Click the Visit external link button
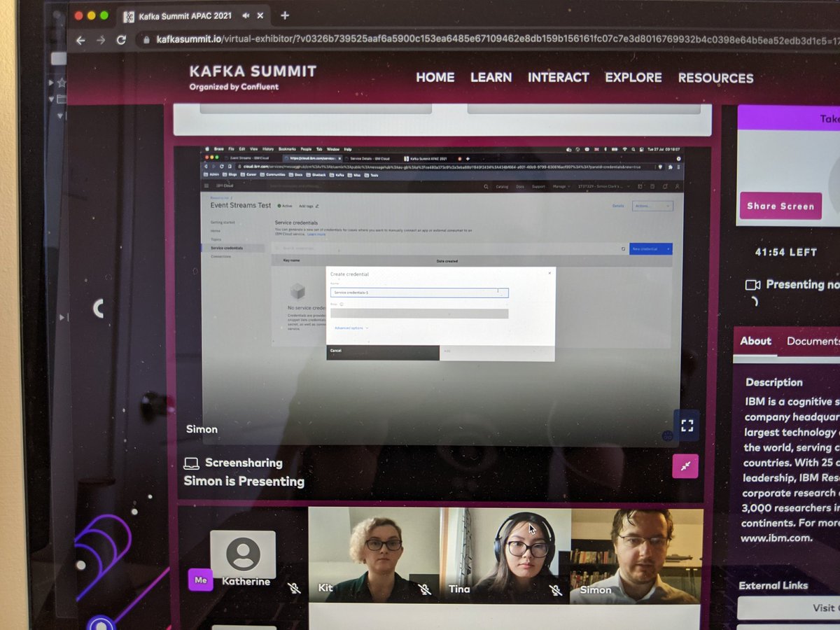Screen dimensions: 840x630 [x=789, y=608]
